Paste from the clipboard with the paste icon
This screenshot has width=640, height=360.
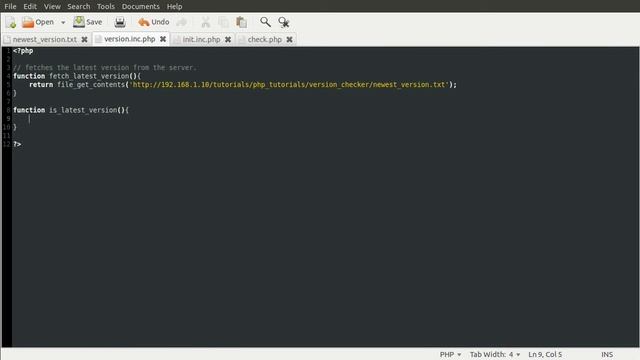click(242, 22)
